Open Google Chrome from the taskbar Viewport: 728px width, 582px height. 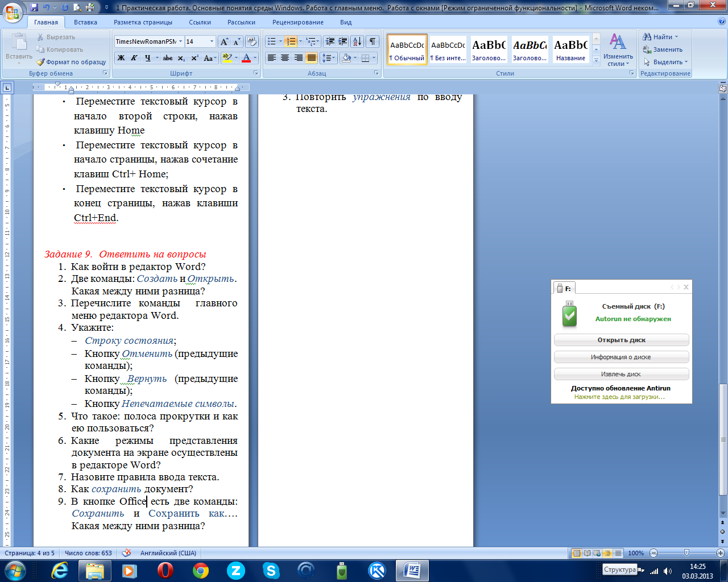tap(200, 570)
